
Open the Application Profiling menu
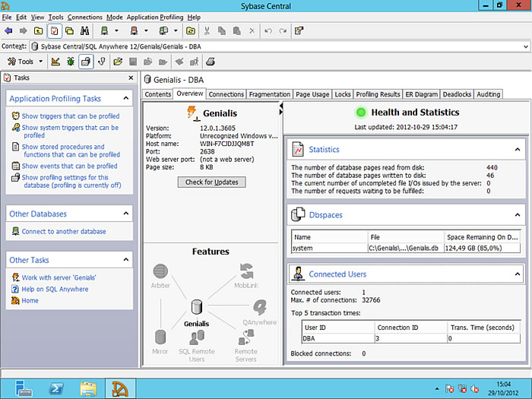point(155,17)
